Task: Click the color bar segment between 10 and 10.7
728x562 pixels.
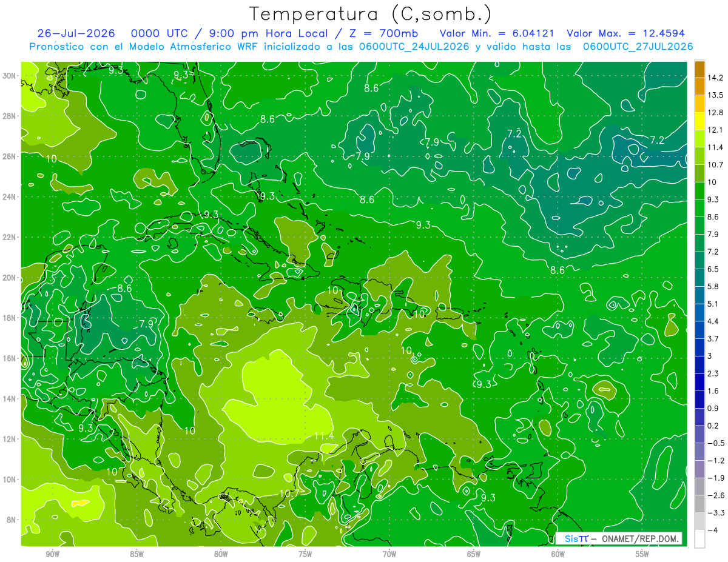Action: 699,173
